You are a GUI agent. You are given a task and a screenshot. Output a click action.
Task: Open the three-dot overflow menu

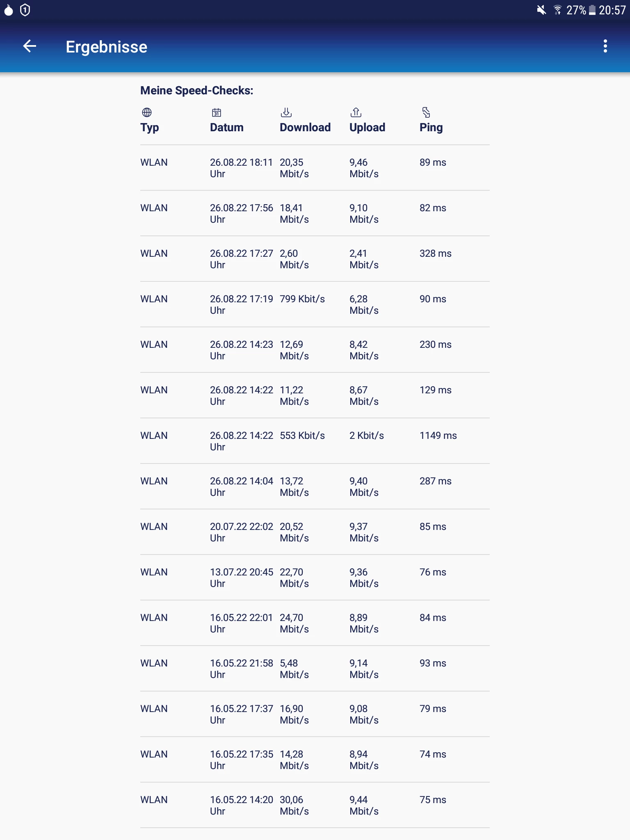click(x=605, y=46)
